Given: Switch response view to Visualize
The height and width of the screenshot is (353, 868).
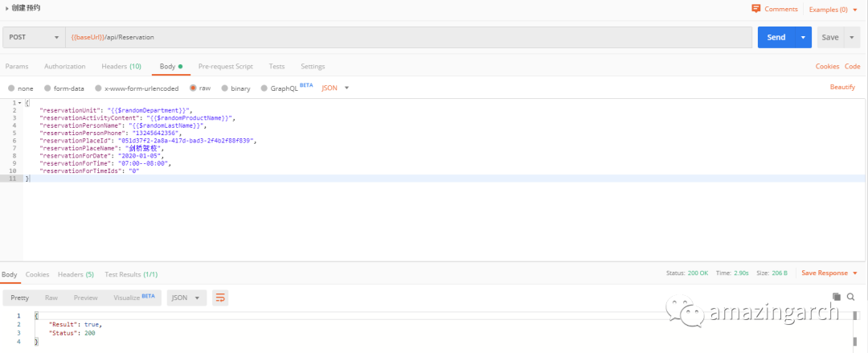Looking at the screenshot, I should [134, 298].
